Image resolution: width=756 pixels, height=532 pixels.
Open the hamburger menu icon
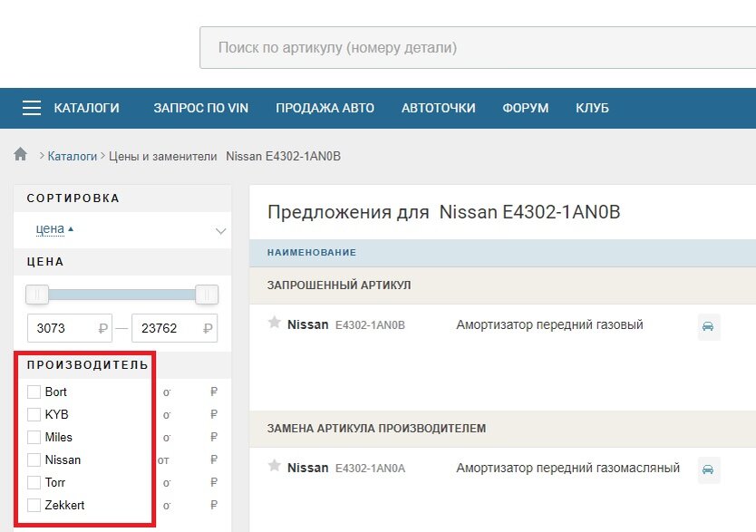coord(32,108)
